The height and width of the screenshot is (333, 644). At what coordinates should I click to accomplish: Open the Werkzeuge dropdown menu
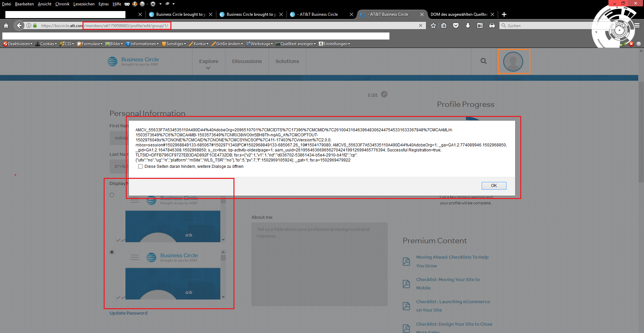pos(260,44)
